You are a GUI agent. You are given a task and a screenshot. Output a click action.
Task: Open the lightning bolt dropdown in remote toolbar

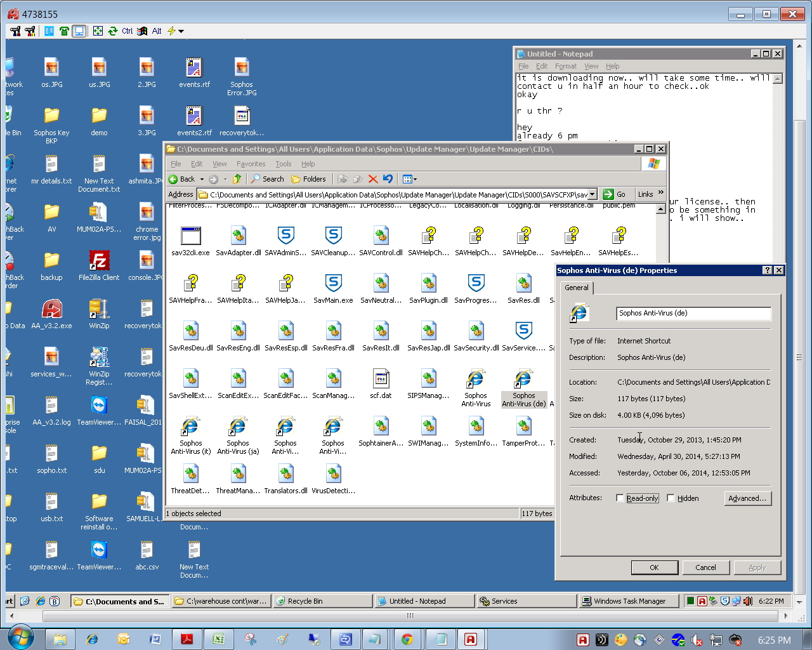point(176,30)
